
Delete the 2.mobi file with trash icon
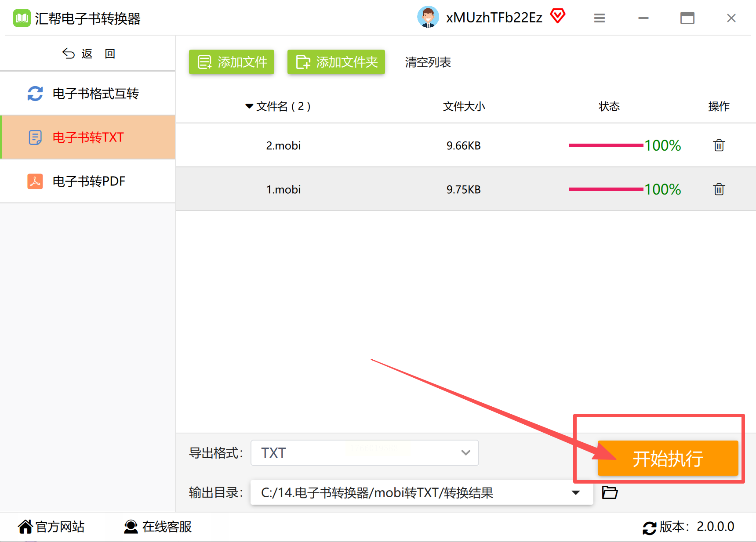click(x=719, y=145)
